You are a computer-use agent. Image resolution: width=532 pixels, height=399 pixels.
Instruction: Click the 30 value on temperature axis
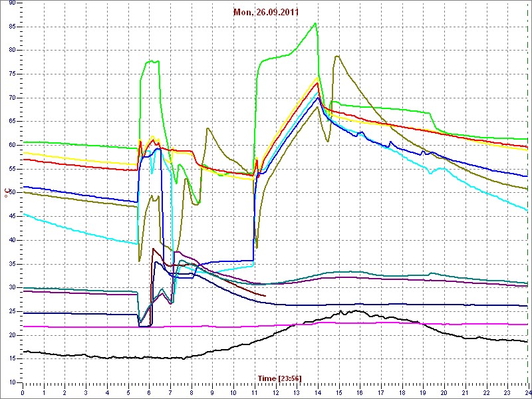pyautogui.click(x=12, y=288)
